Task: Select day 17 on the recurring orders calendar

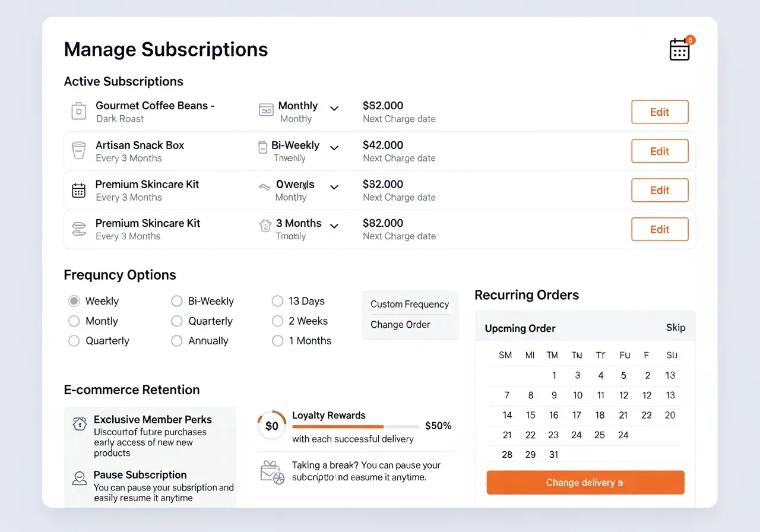Action: (x=576, y=415)
